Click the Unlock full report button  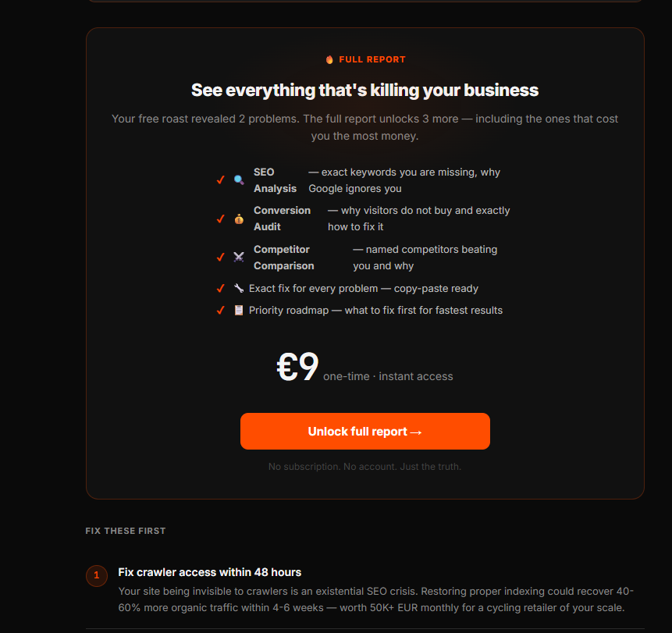[365, 431]
